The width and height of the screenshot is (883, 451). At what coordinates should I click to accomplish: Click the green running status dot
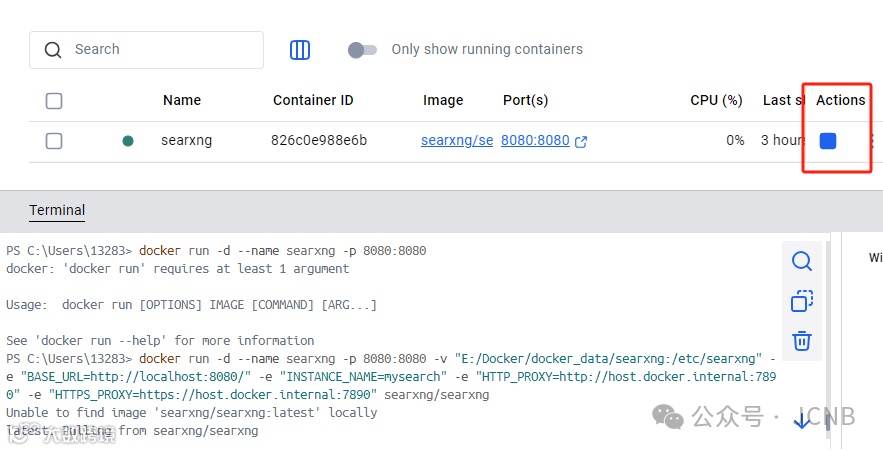pyautogui.click(x=128, y=141)
